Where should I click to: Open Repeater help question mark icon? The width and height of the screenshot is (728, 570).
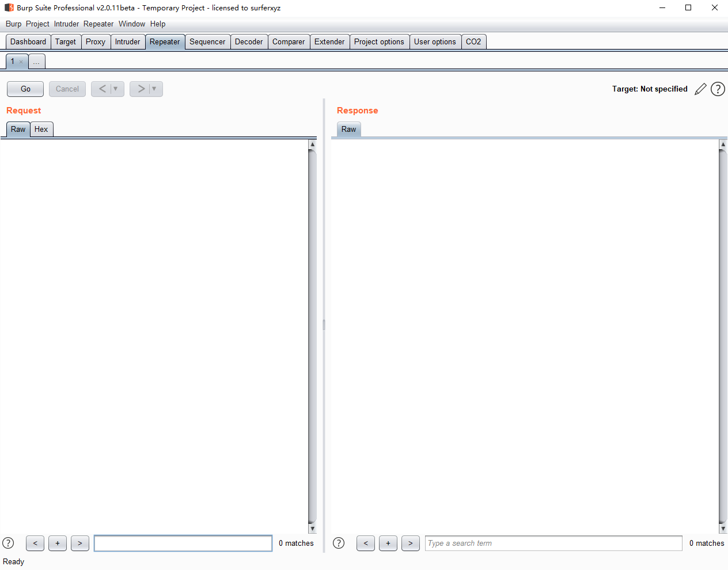(718, 89)
